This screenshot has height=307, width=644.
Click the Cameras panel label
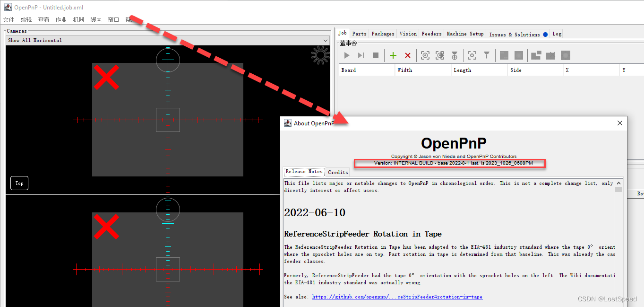tap(17, 31)
